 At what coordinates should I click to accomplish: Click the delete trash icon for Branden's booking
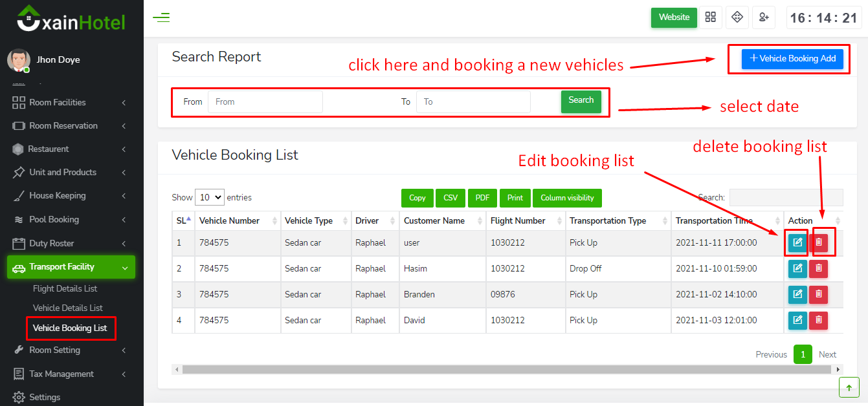(x=818, y=295)
